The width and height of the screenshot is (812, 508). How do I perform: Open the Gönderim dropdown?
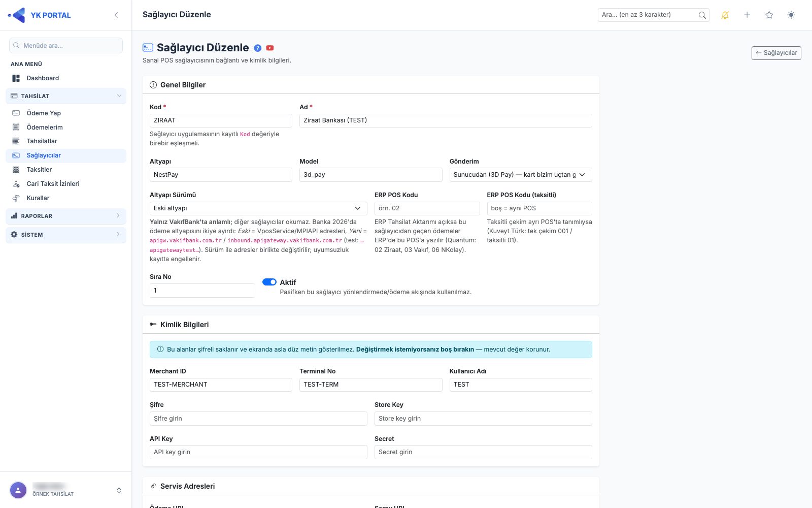point(521,175)
